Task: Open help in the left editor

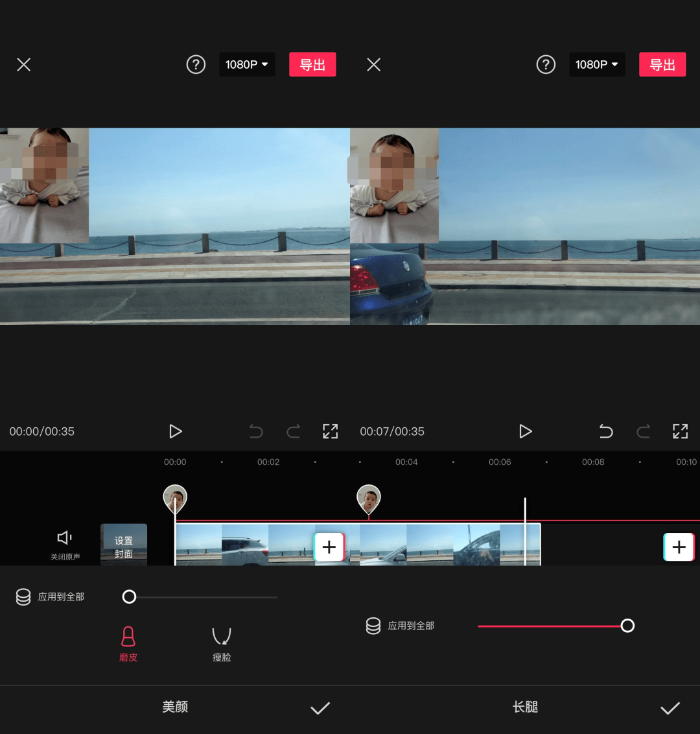Action: point(196,65)
